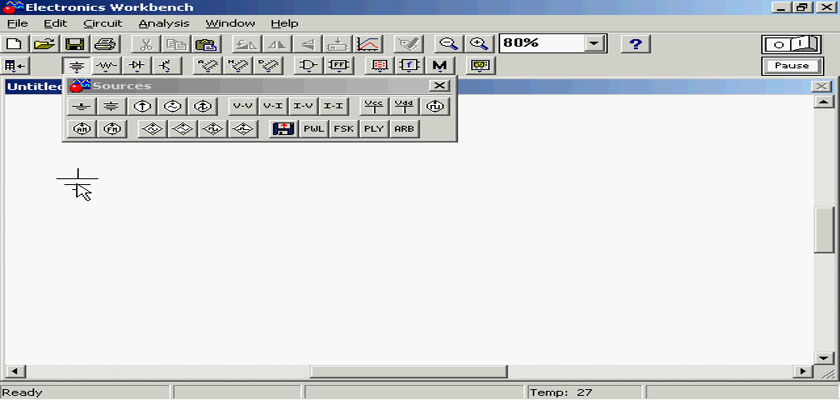Open component properties toolbar icon

tap(409, 44)
